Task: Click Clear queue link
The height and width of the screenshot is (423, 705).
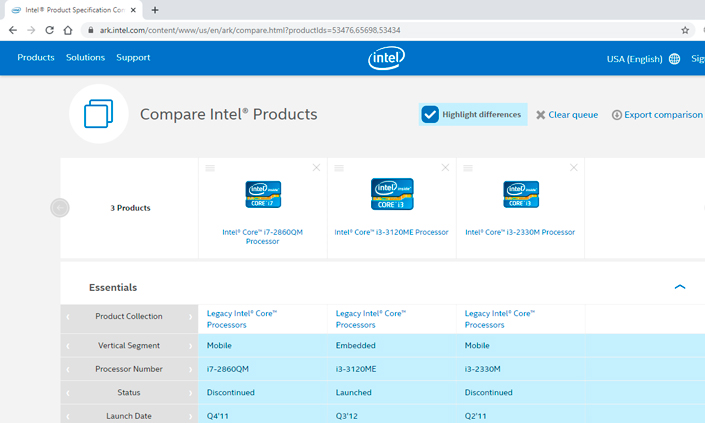Action: tap(567, 115)
